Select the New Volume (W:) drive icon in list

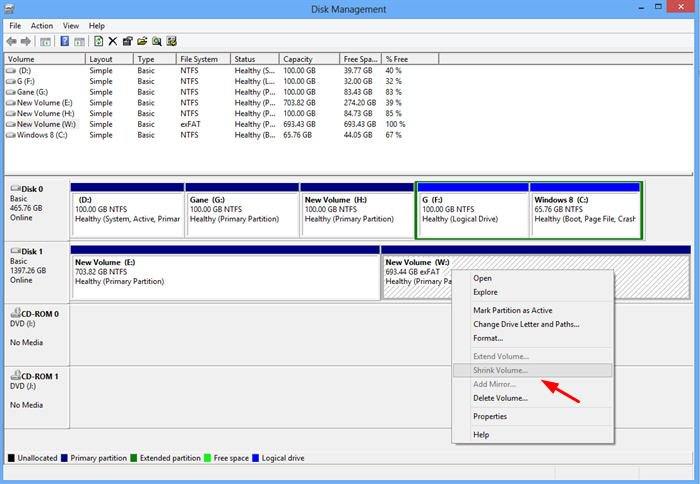11,124
